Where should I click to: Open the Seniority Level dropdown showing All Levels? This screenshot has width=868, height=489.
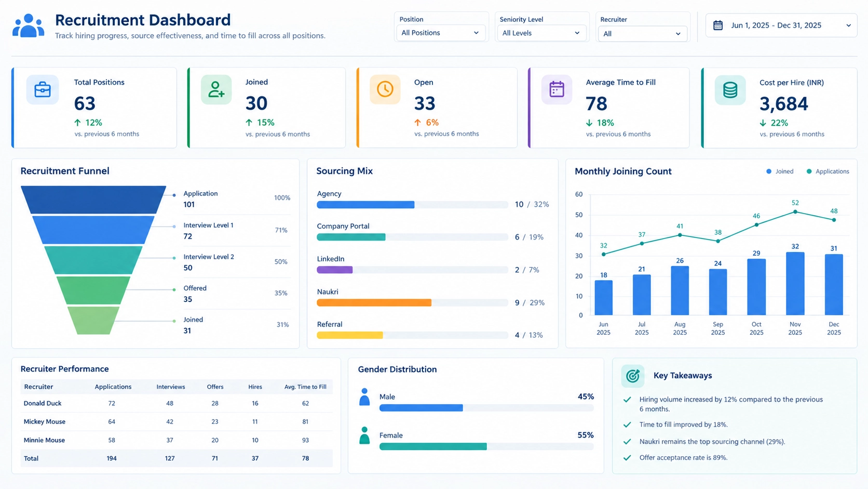pyautogui.click(x=541, y=33)
